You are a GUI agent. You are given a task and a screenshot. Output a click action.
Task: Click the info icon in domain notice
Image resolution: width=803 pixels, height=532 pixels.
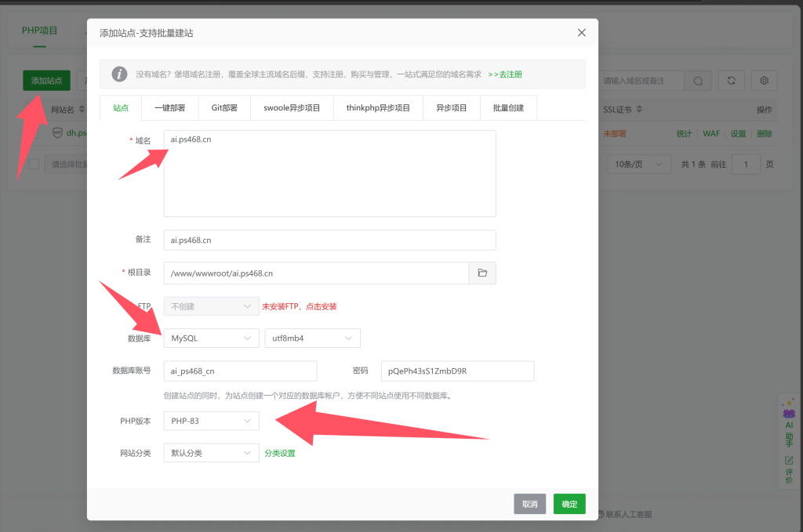pyautogui.click(x=119, y=74)
